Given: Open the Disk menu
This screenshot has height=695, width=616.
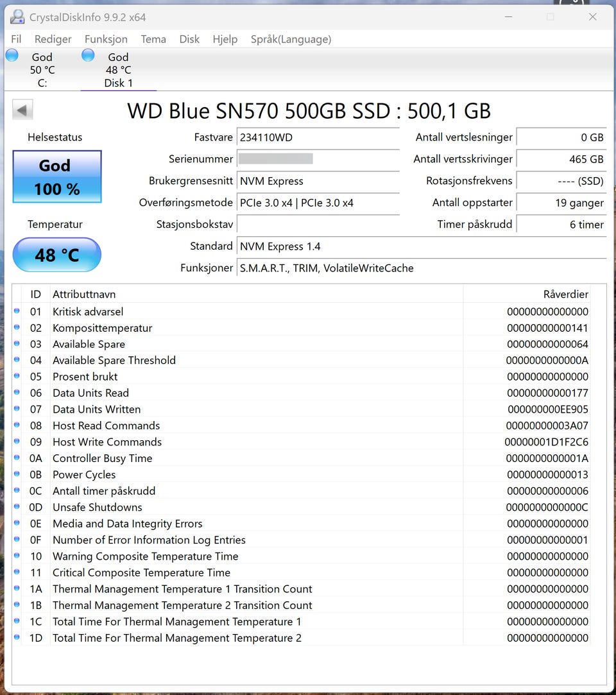Looking at the screenshot, I should [x=189, y=39].
